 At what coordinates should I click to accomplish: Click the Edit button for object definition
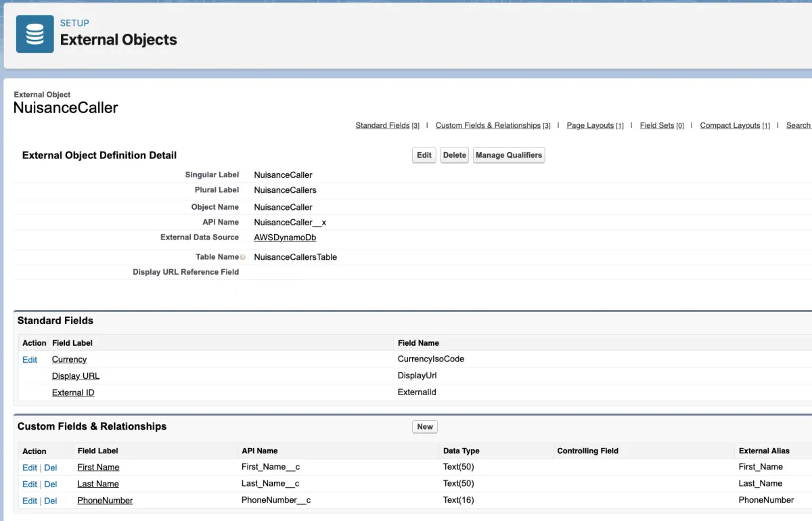[424, 156]
